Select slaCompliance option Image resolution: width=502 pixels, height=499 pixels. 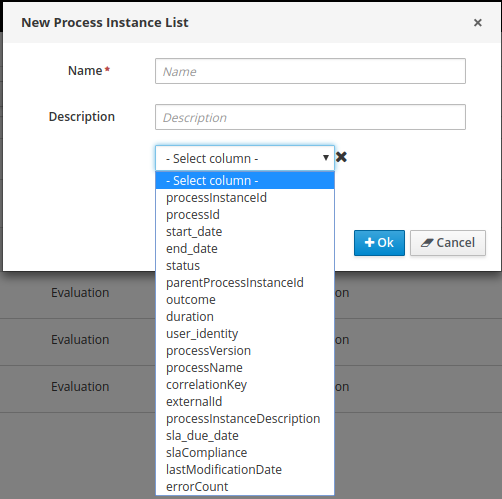245,453
